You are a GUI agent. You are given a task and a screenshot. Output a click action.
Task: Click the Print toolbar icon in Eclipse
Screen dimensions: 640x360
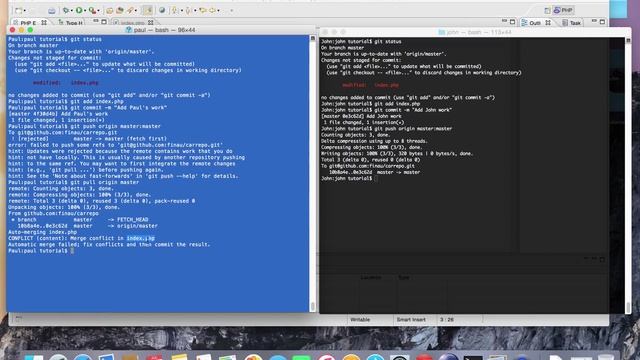(x=51, y=10)
